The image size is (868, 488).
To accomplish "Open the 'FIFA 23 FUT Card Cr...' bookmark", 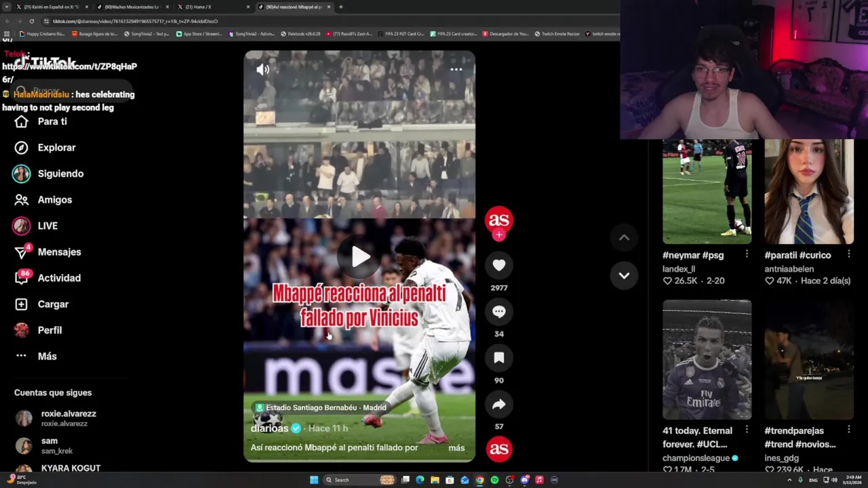I will [401, 34].
